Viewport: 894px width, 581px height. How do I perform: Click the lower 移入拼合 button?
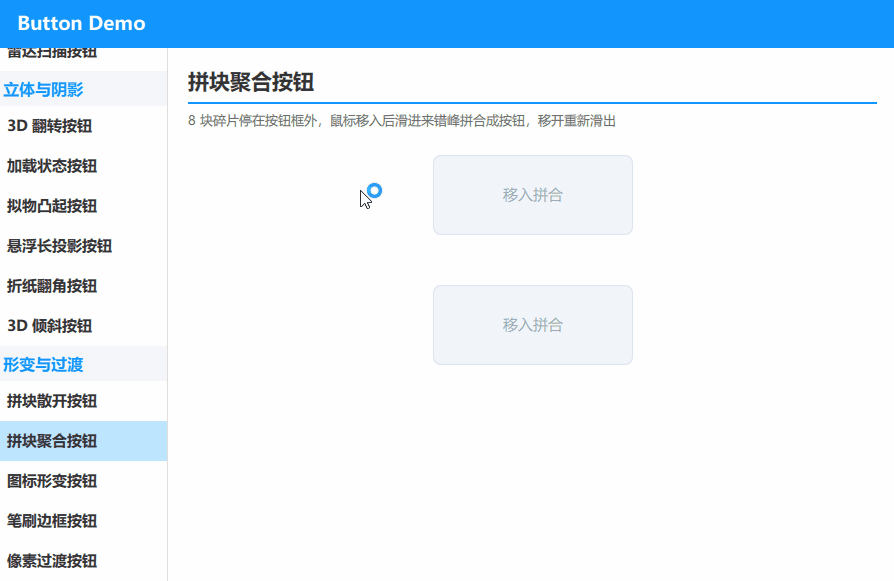pyautogui.click(x=533, y=325)
